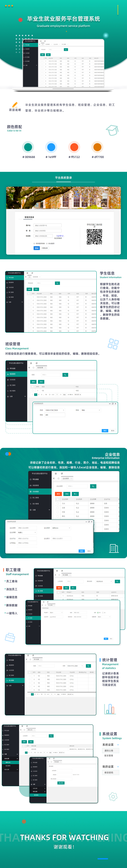
Task: Click the orange 删除 button in enterprise panel
Action: tap(58, 494)
